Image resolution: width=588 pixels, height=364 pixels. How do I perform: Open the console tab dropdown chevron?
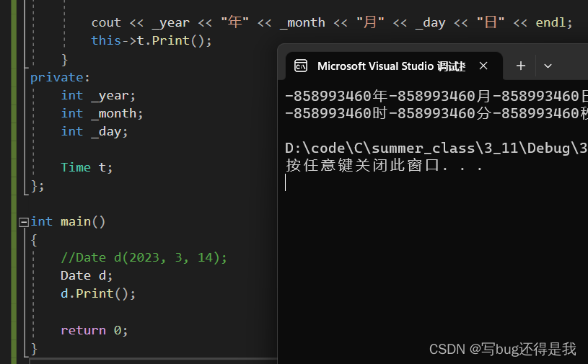[x=548, y=66]
